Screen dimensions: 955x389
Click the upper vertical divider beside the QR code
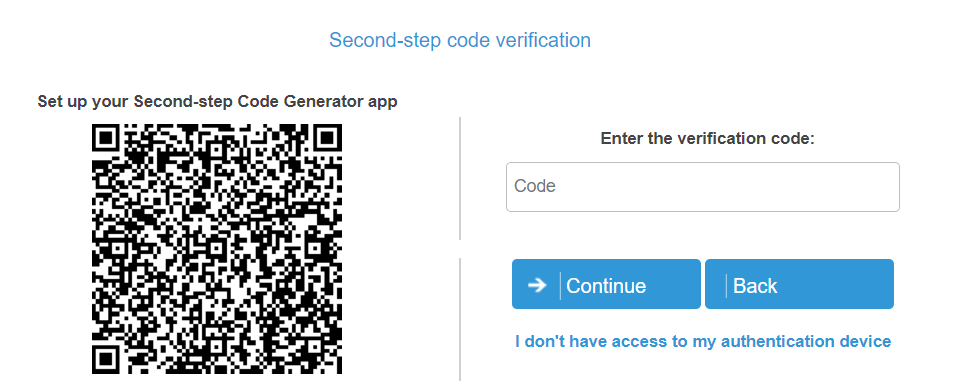pyautogui.click(x=460, y=178)
